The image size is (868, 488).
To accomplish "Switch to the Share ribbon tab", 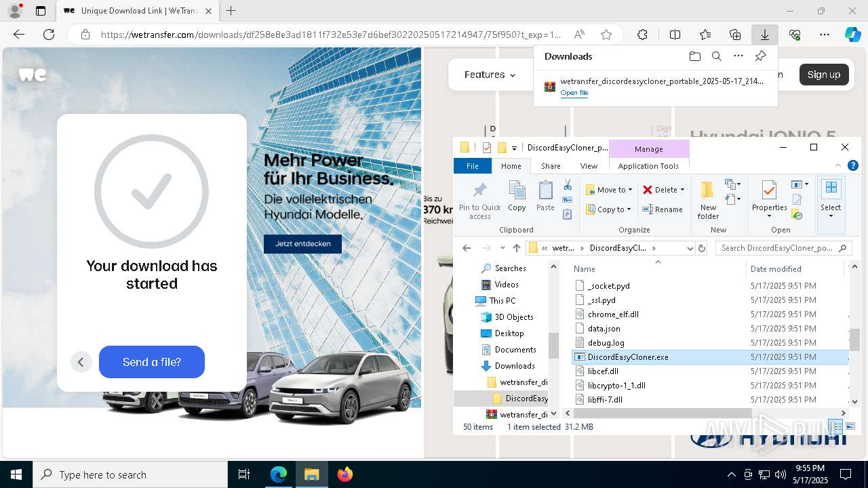I will [551, 166].
